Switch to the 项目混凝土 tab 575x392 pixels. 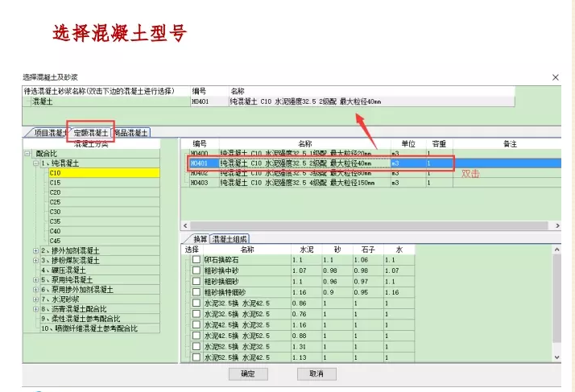click(x=47, y=133)
